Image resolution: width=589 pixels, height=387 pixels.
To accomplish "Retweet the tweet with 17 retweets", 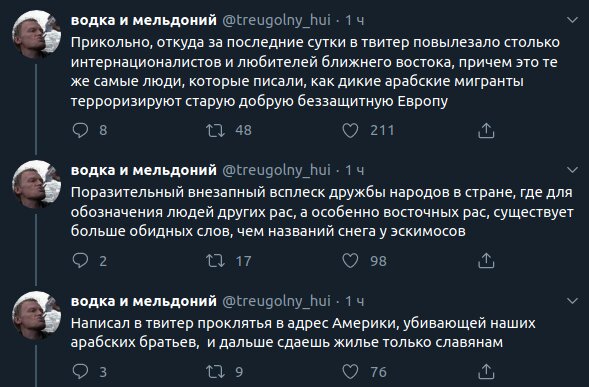I will [x=215, y=261].
